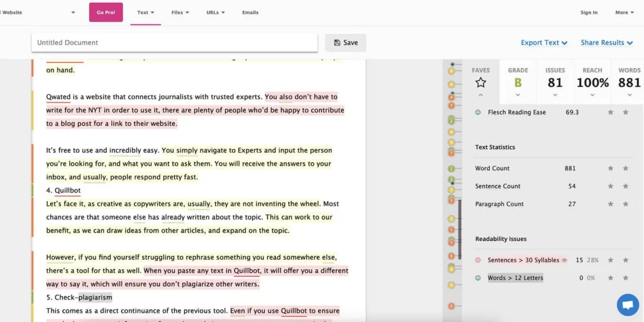The image size is (644, 322).
Task: Click the Sentence Count label
Action: 498,186
